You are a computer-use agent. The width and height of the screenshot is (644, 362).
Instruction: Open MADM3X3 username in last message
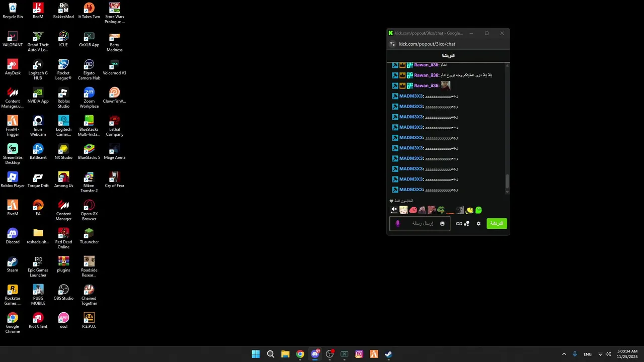pos(411,190)
